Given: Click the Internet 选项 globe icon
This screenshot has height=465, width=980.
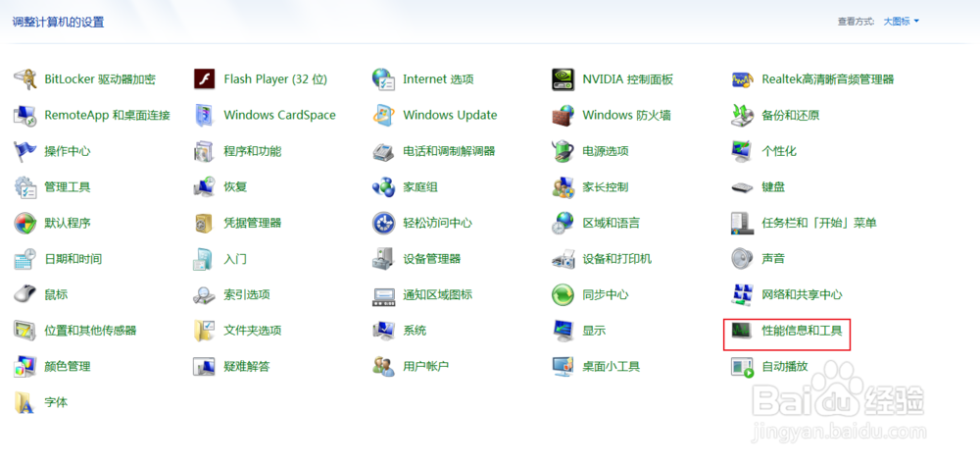Looking at the screenshot, I should tap(383, 79).
